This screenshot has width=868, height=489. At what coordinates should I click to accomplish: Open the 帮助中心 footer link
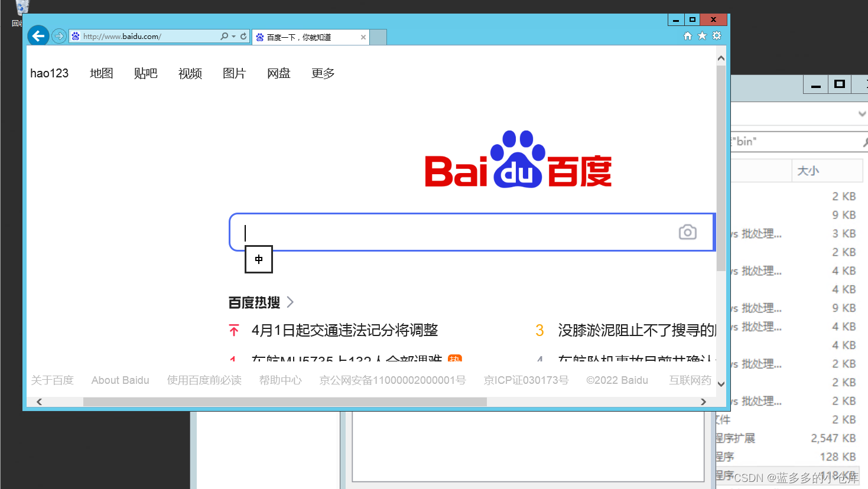281,380
